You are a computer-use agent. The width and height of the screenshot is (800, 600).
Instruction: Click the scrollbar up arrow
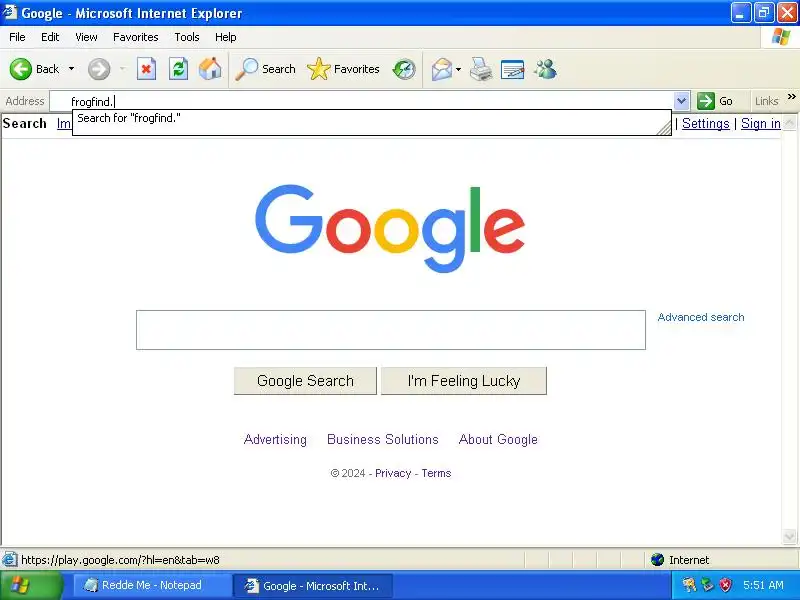pos(789,122)
